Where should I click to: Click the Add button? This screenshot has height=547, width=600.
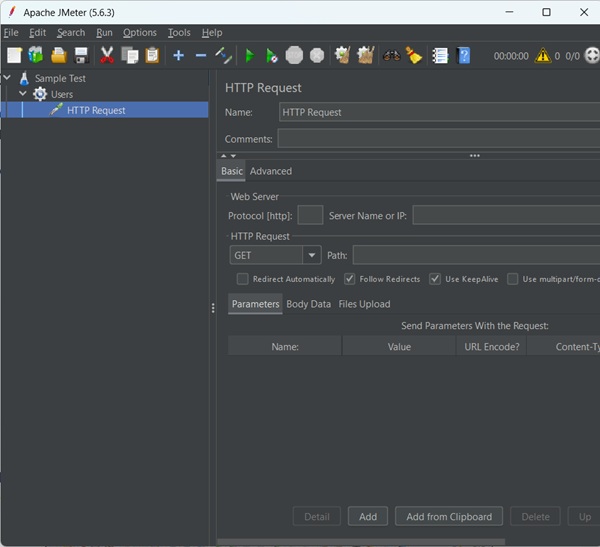(x=368, y=517)
